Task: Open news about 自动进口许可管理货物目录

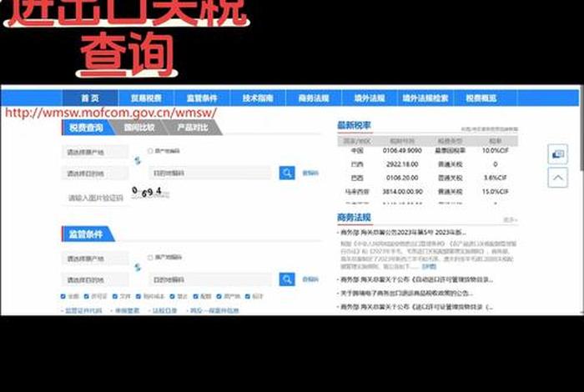Action: (x=416, y=279)
